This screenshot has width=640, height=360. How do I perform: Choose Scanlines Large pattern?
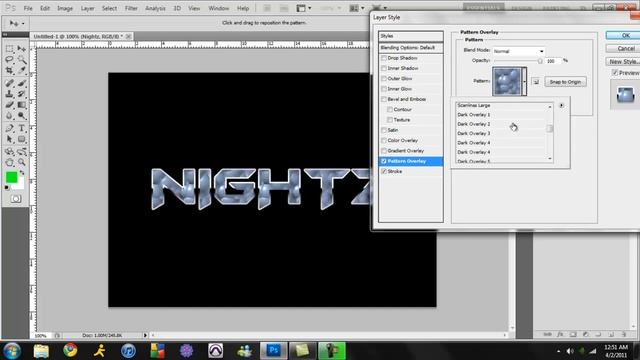501,105
